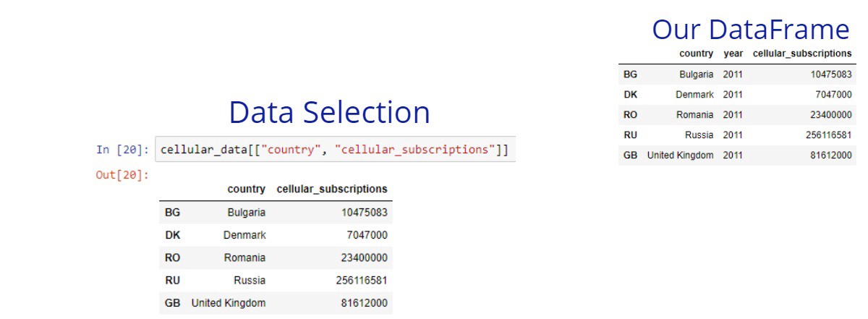Click the Out[20] output prompt label
The image size is (868, 319).
pos(122,175)
